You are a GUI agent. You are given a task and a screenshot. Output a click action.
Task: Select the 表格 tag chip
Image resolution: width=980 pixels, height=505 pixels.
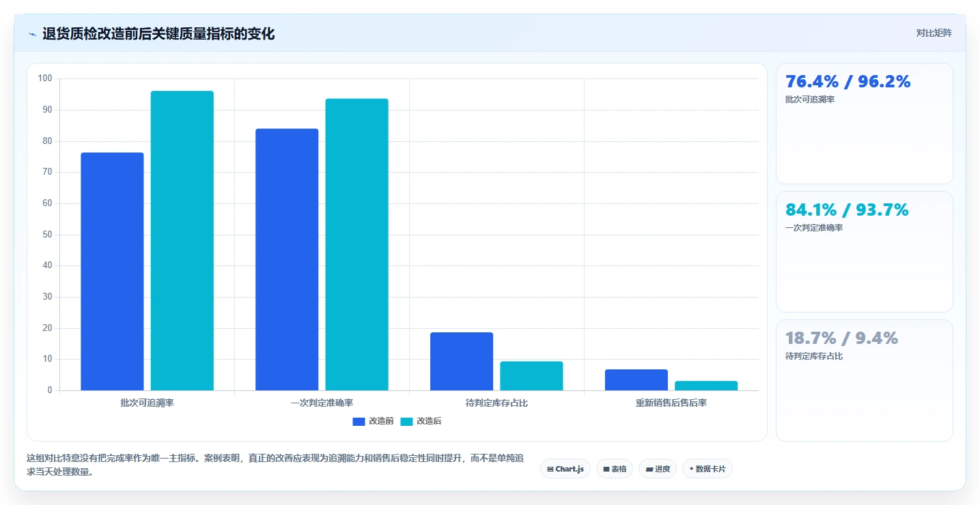click(615, 469)
